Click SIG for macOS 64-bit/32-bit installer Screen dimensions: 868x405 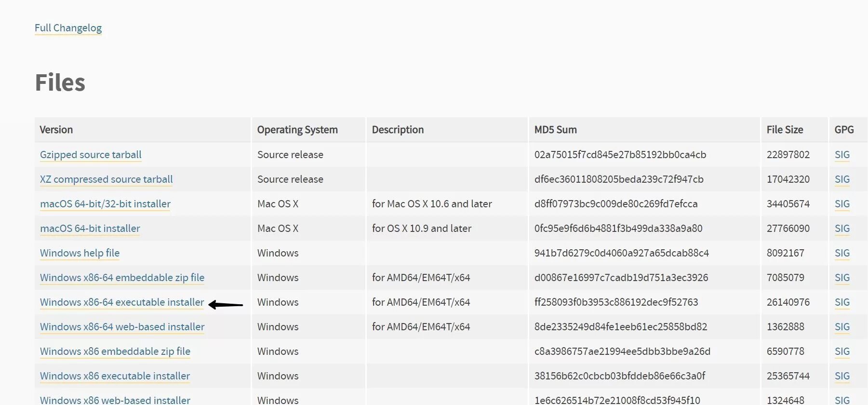(x=842, y=204)
